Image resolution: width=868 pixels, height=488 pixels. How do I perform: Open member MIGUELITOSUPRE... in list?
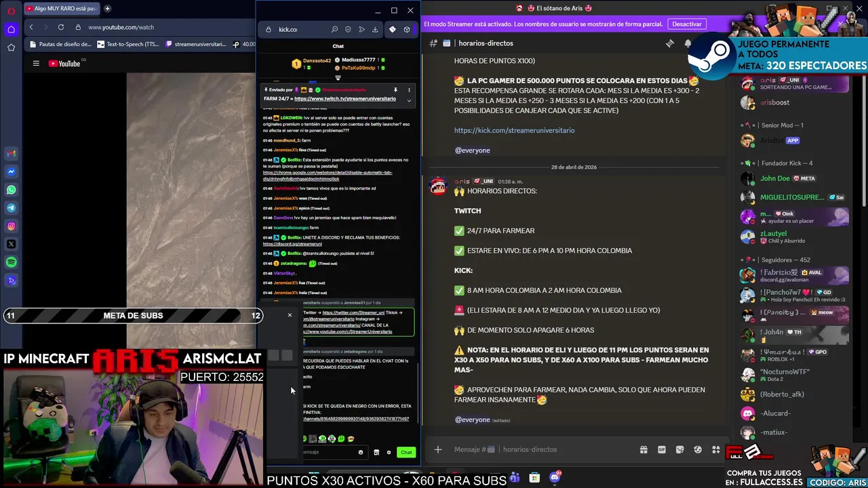(x=793, y=197)
